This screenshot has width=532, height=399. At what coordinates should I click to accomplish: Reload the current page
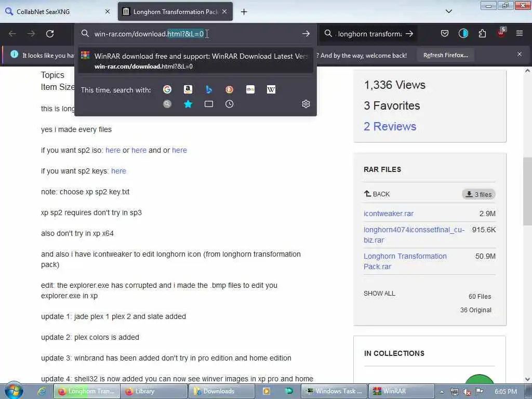coord(50,34)
